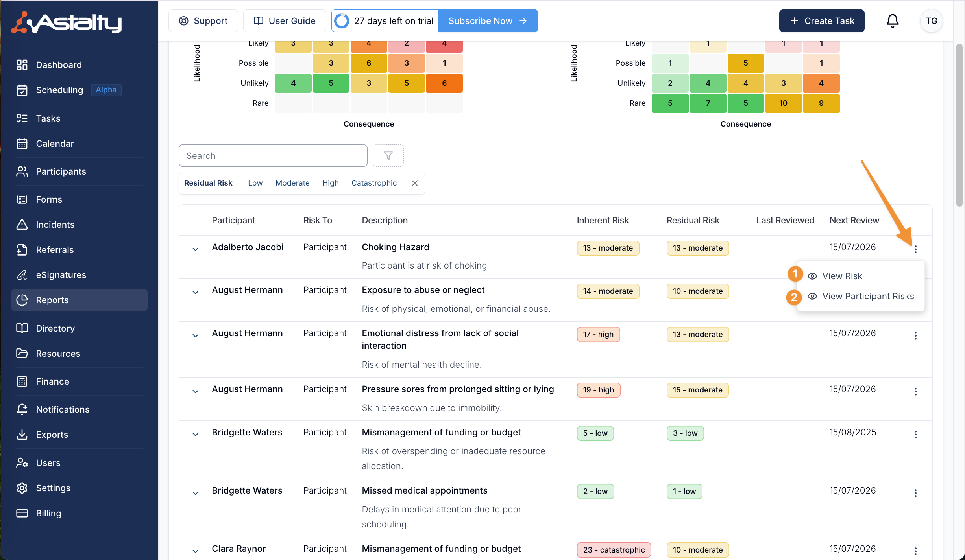Click the TG user avatar
The height and width of the screenshot is (560, 965).
931,21
